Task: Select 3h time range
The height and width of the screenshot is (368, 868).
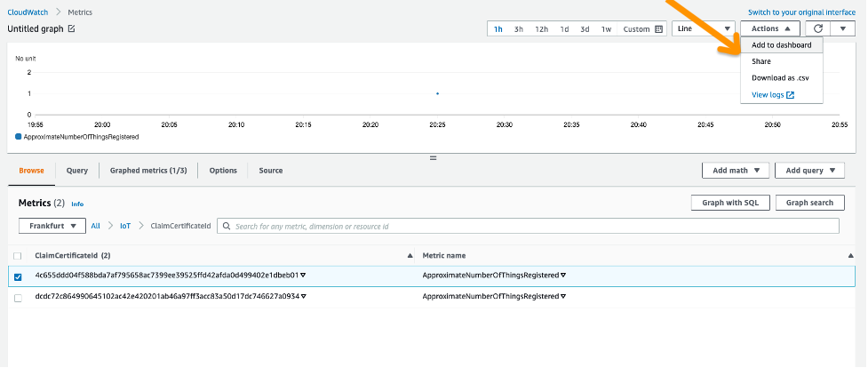Action: point(518,29)
